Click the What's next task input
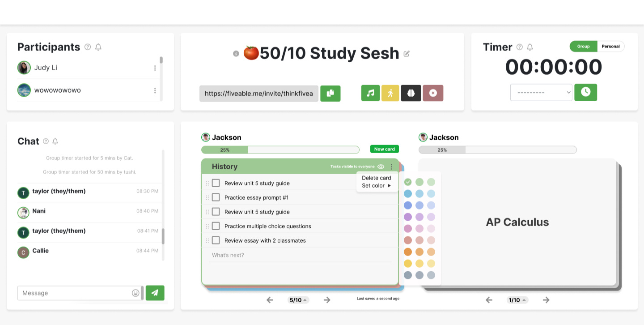This screenshot has width=644, height=325. 300,255
